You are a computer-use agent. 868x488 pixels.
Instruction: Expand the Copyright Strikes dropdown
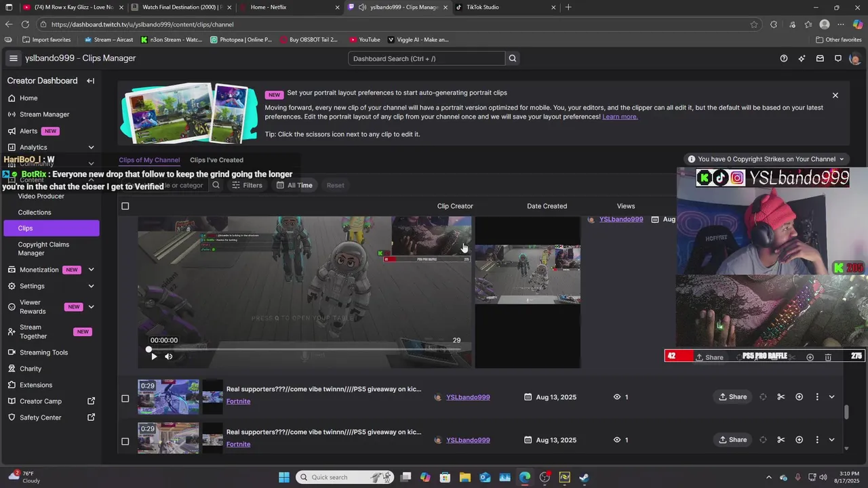coord(766,159)
